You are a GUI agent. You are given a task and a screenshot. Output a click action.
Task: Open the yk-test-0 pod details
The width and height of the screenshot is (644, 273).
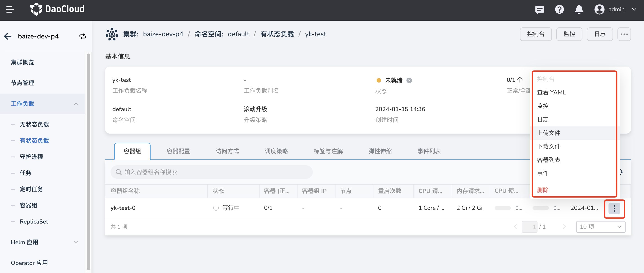(123, 208)
